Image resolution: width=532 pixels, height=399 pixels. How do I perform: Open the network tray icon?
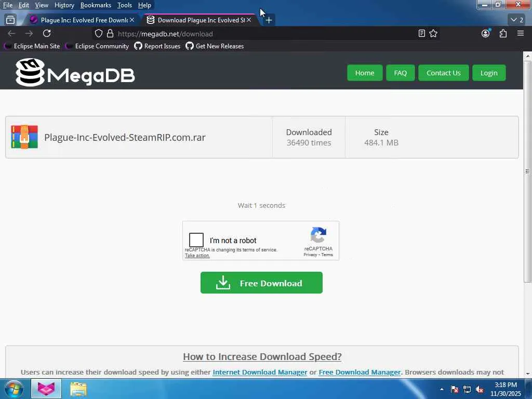tap(467, 390)
